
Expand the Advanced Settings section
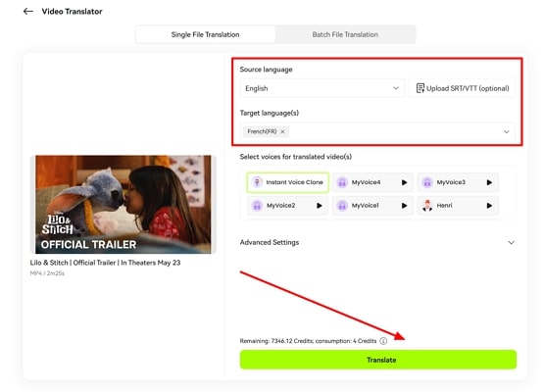click(511, 242)
